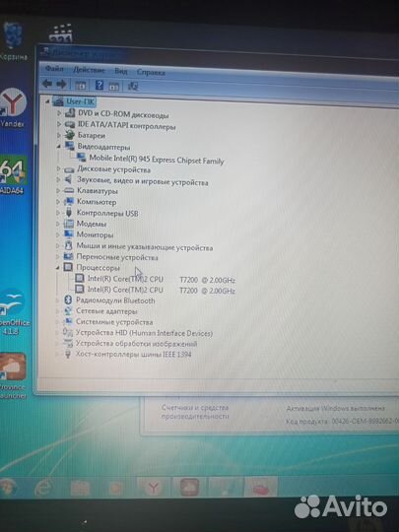Collapse the Процессоры node
The width and height of the screenshot is (399, 532).
pyautogui.click(x=57, y=268)
